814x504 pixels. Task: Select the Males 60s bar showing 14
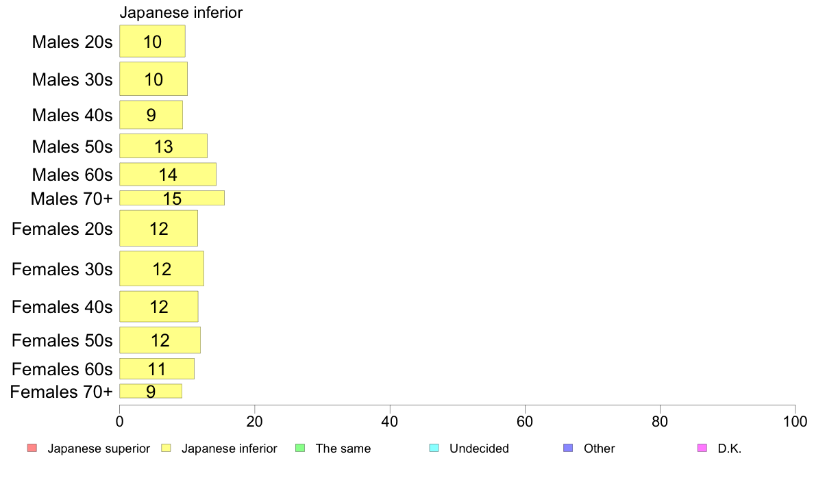(x=168, y=174)
